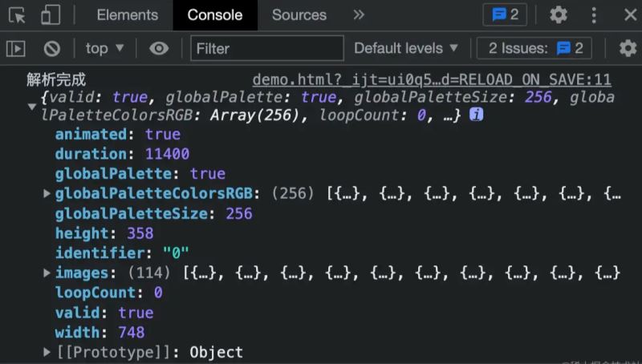Viewport: 642px width, 364px height.
Task: Open the top context dropdown
Action: point(105,49)
